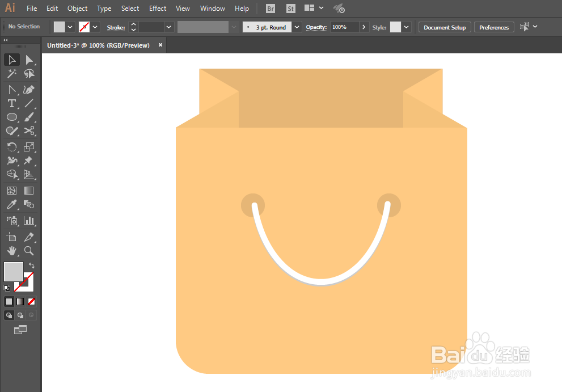This screenshot has height=392, width=562.
Task: Choose the Shaper tool
Action: point(12,130)
